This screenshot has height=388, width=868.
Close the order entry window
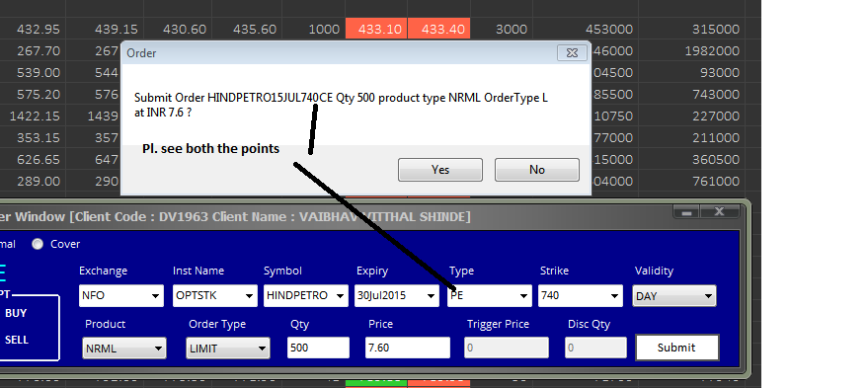click(x=720, y=211)
